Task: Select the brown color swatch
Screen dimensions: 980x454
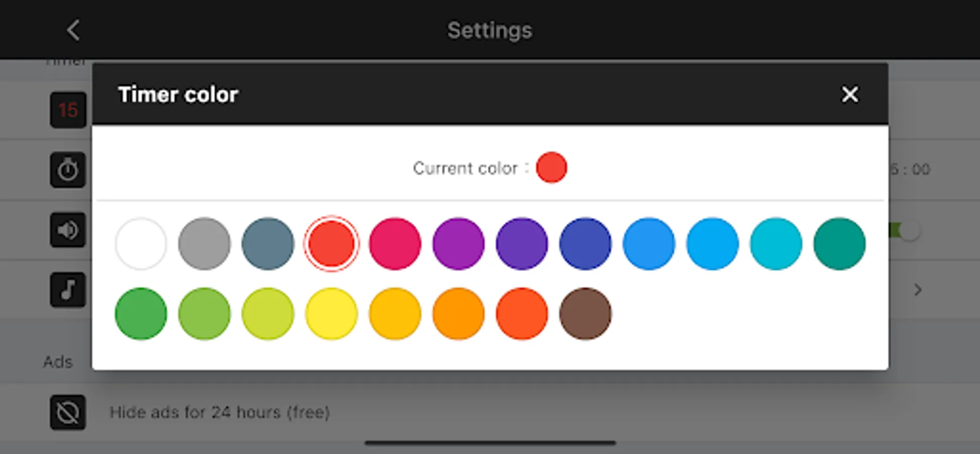Action: pos(585,314)
